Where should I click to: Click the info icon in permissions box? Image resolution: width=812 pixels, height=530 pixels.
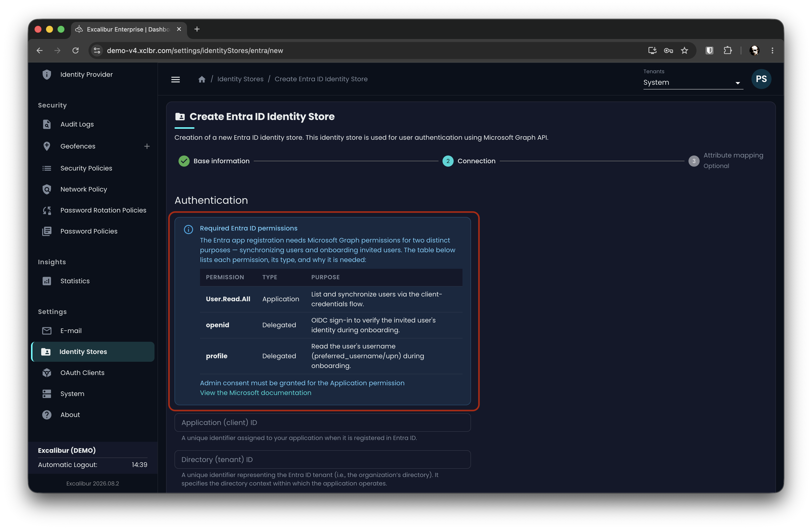(188, 229)
